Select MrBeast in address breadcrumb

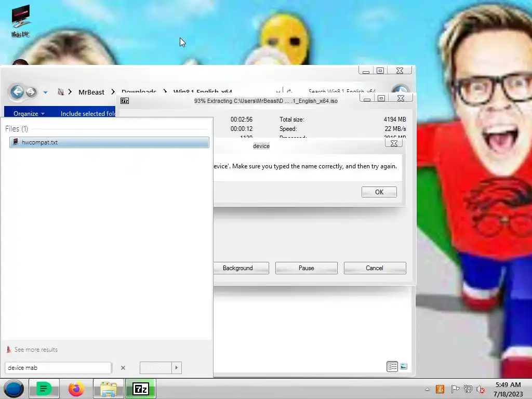[91, 92]
